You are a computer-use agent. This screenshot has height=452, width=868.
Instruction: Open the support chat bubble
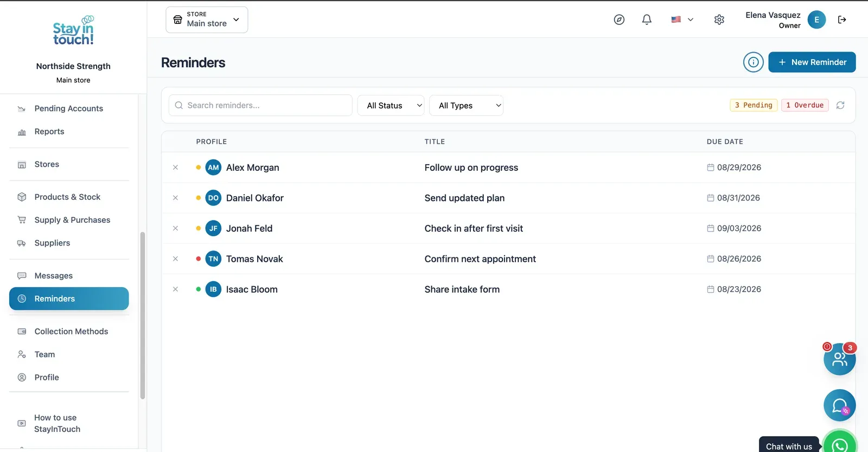[x=839, y=405]
